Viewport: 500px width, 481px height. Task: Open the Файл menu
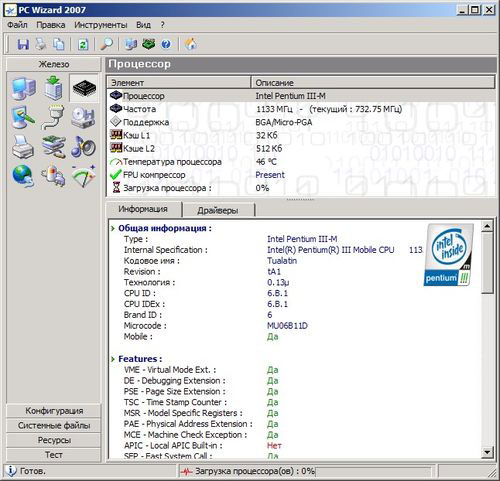tap(17, 25)
